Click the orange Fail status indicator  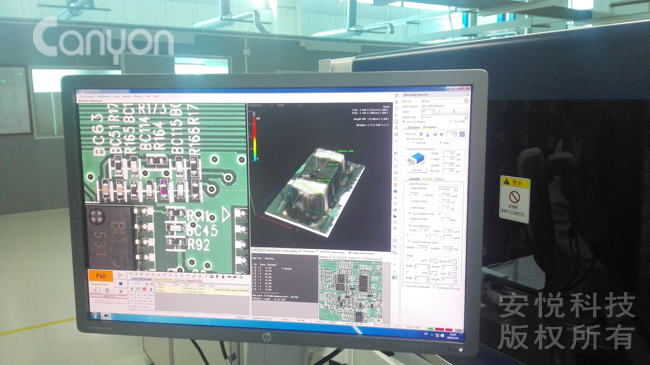click(101, 276)
